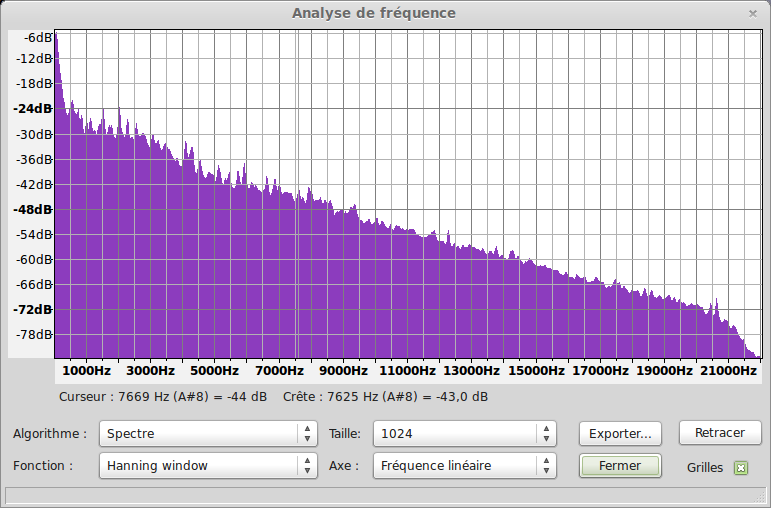Click the -18dB level axis label

(33, 84)
